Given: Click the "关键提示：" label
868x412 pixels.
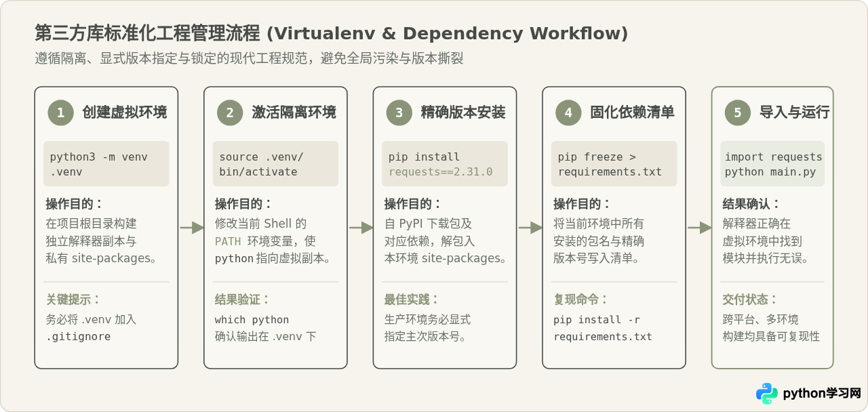Looking at the screenshot, I should tap(73, 300).
